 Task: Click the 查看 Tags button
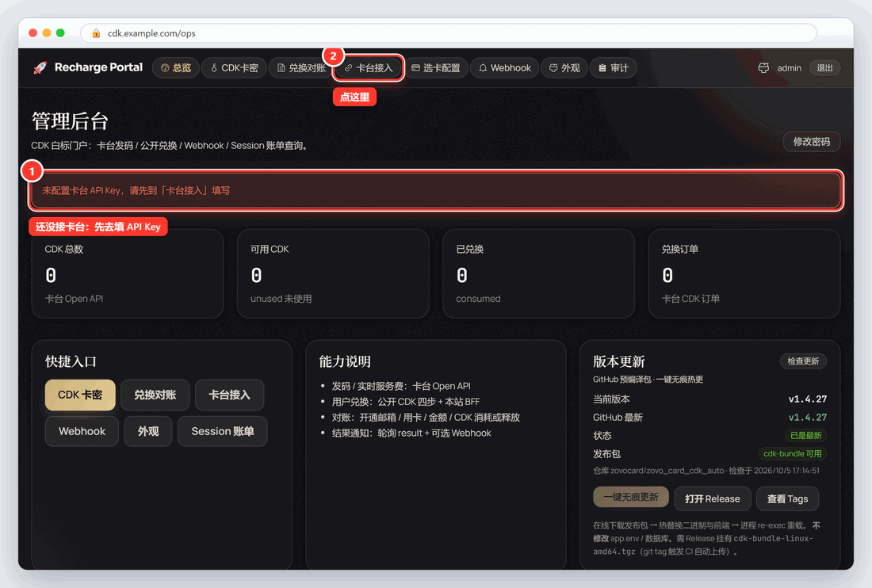(787, 498)
